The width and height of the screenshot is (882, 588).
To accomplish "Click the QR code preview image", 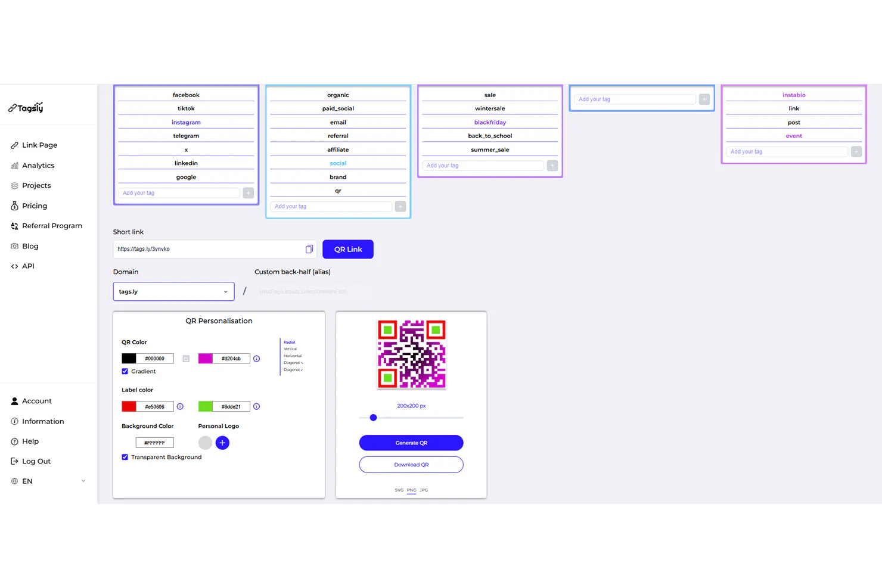I will click(x=411, y=354).
